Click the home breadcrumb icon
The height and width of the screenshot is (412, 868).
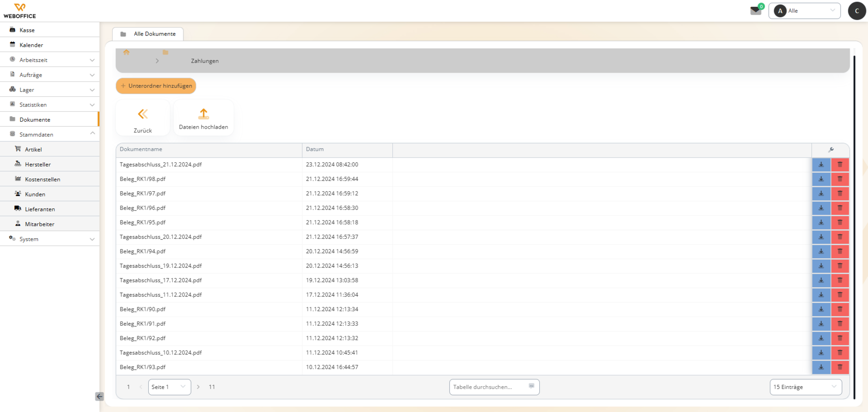pos(126,52)
